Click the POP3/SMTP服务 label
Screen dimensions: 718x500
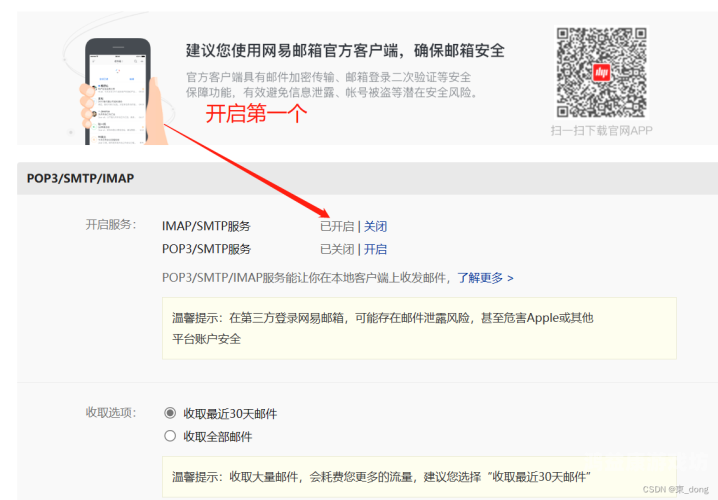(x=206, y=249)
